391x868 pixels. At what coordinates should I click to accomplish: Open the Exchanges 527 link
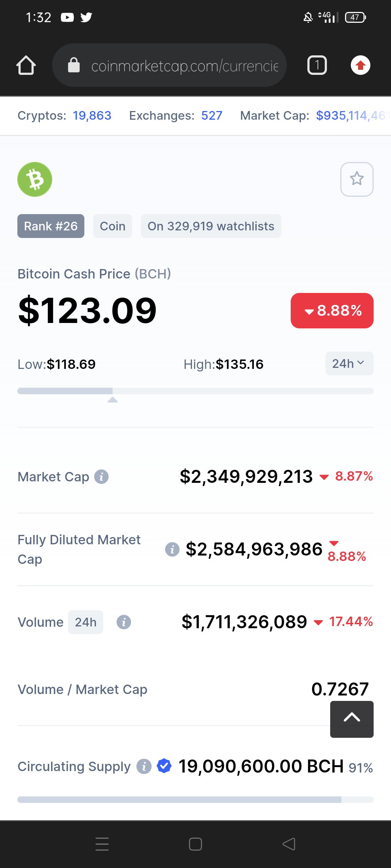[x=212, y=115]
